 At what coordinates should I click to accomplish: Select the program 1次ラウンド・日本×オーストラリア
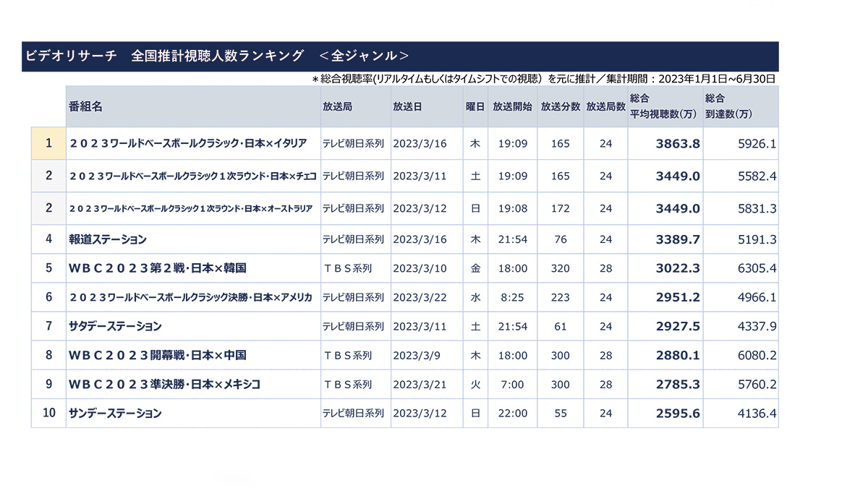(x=191, y=208)
